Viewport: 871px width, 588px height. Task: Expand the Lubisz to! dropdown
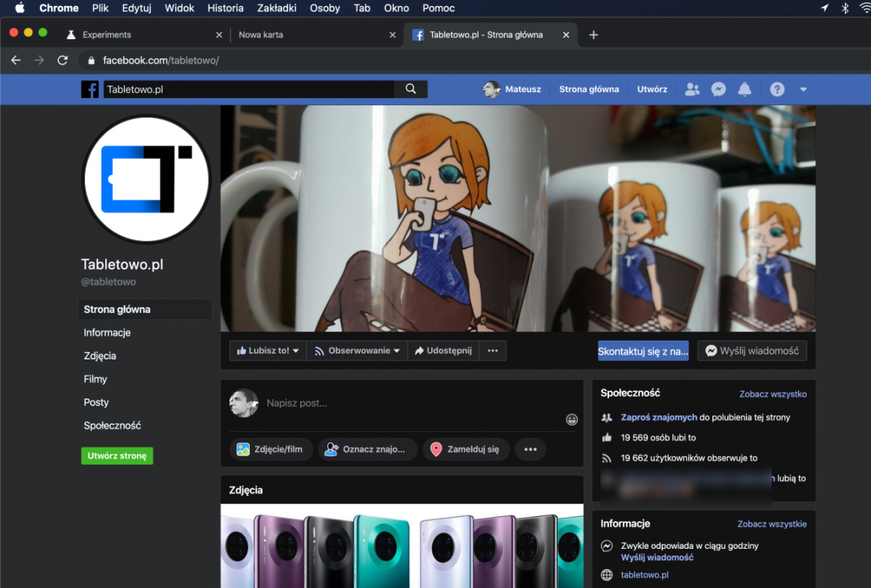(268, 351)
